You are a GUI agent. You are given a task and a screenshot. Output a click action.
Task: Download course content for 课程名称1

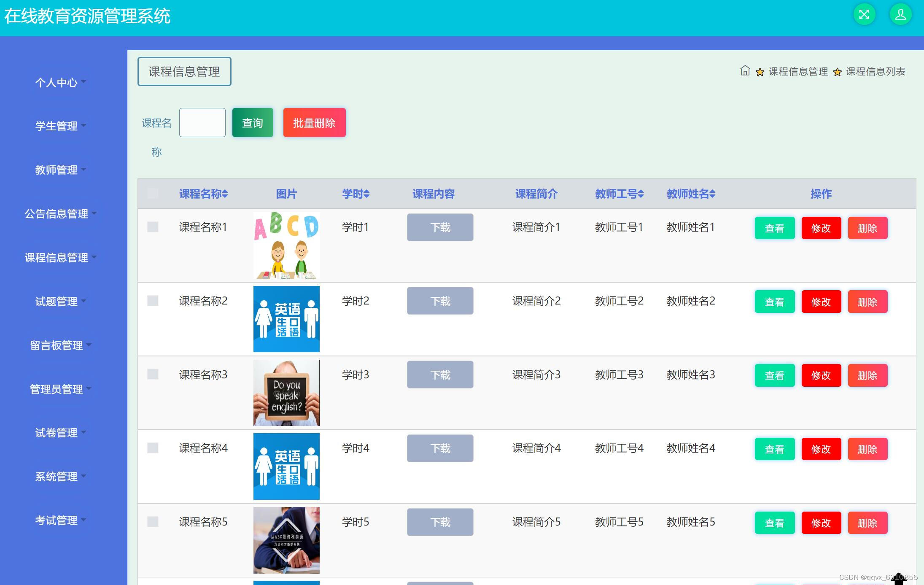click(x=440, y=227)
